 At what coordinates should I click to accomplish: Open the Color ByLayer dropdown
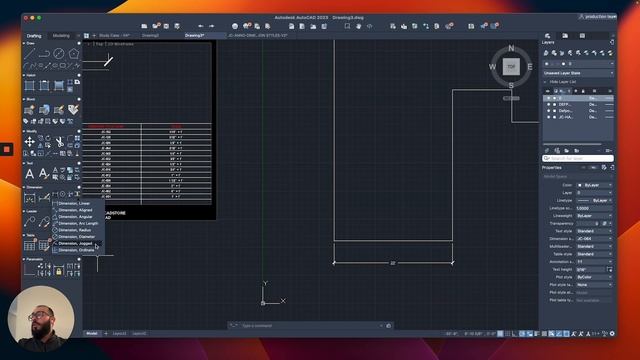[594, 185]
